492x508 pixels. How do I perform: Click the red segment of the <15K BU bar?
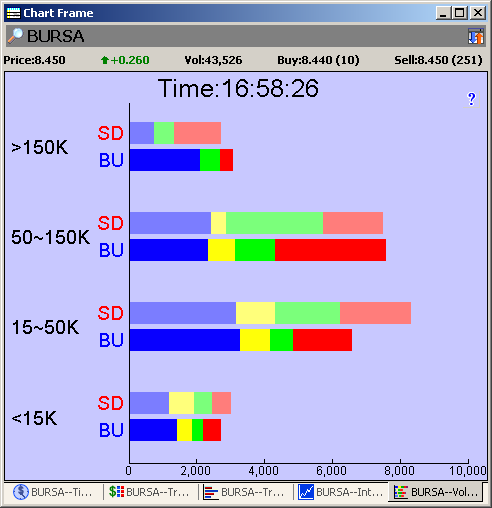pos(212,430)
